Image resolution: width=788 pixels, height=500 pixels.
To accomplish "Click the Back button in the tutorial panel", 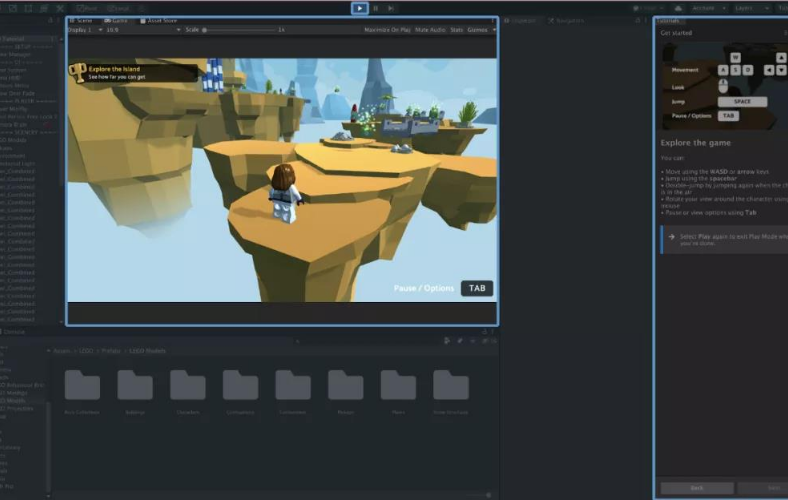I will (697, 488).
